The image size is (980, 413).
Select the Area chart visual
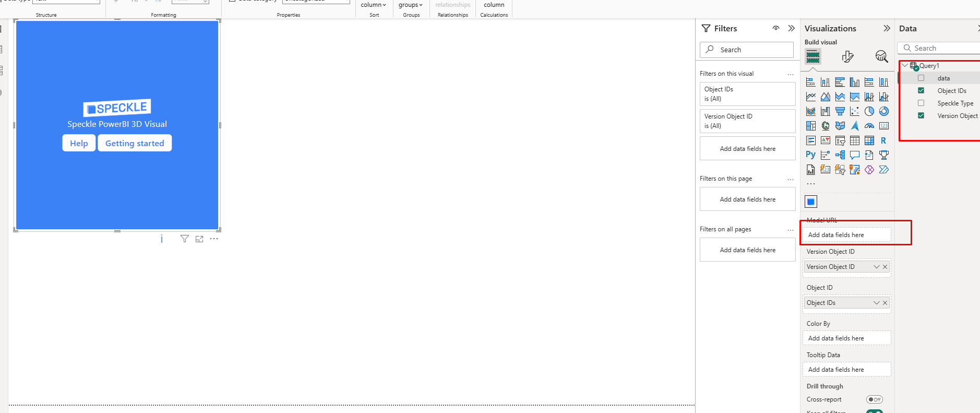point(825,97)
